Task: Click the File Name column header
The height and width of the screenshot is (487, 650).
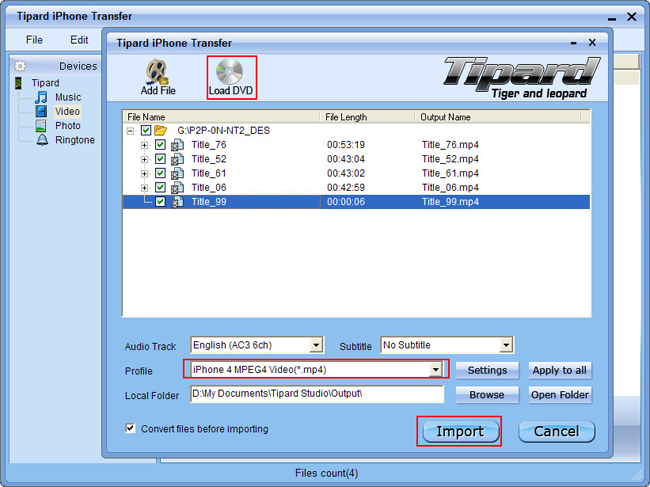Action: (x=221, y=117)
